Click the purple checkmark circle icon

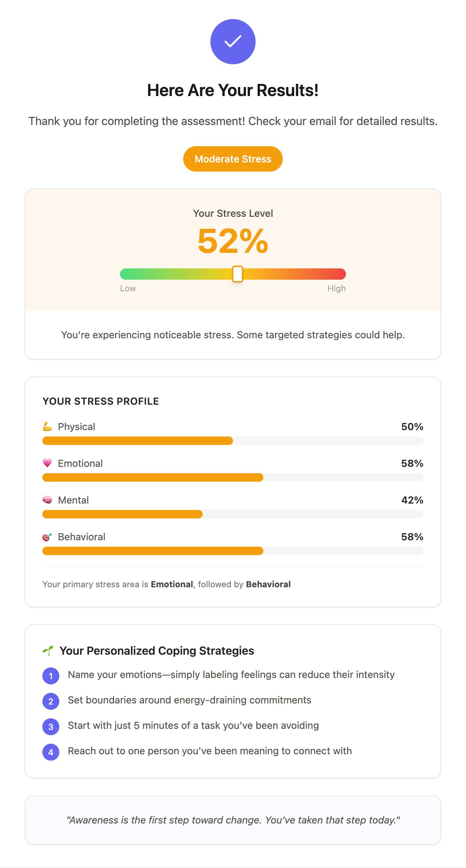tap(233, 42)
